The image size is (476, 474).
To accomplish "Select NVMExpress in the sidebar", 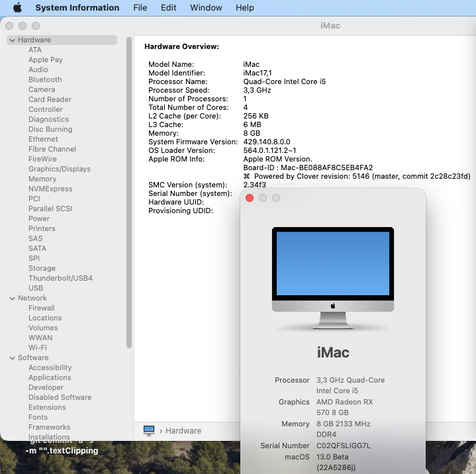I will [x=50, y=189].
